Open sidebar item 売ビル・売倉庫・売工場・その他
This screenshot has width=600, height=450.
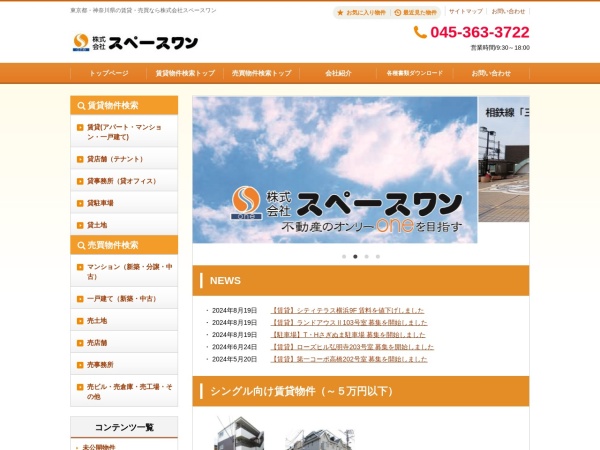click(x=124, y=391)
